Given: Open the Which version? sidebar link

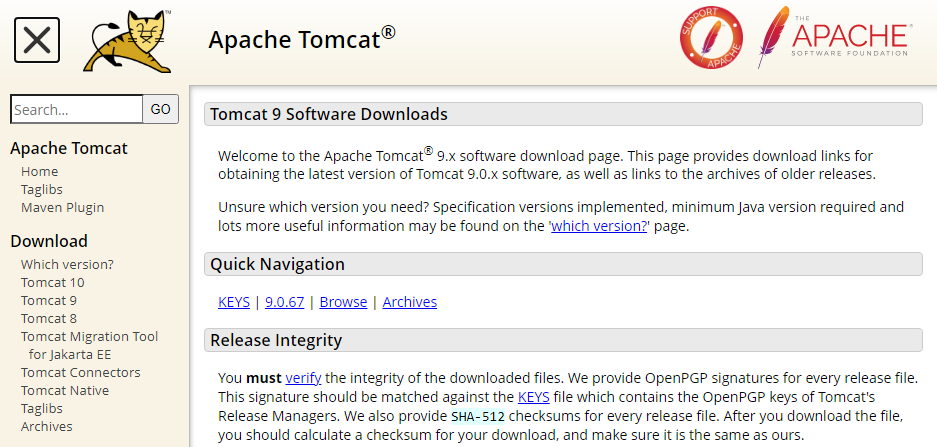Looking at the screenshot, I should (x=67, y=264).
